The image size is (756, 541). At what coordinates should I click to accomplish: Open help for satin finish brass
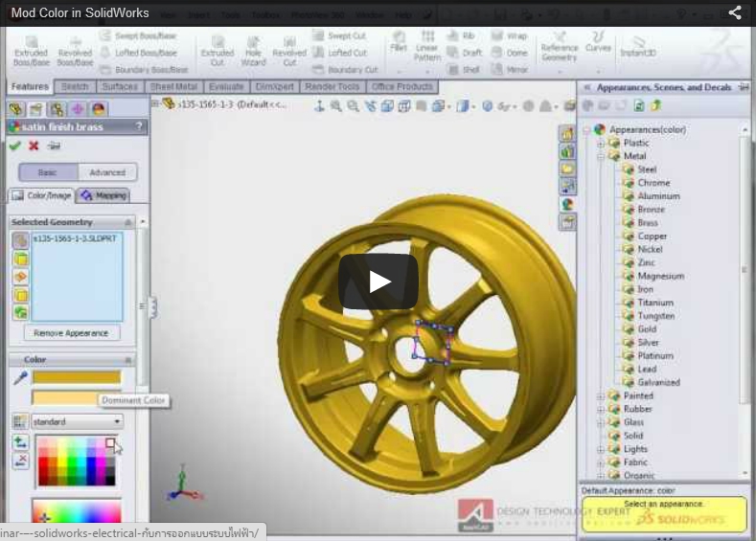139,126
